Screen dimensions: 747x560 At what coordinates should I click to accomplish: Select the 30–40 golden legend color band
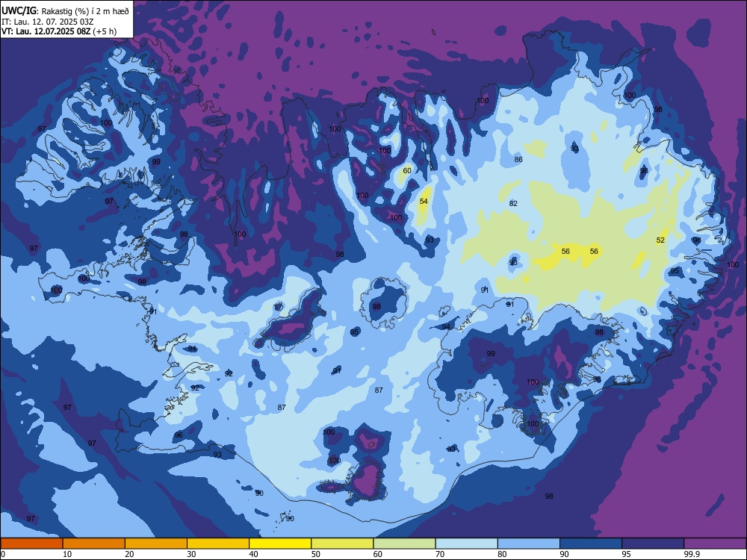pos(218,544)
